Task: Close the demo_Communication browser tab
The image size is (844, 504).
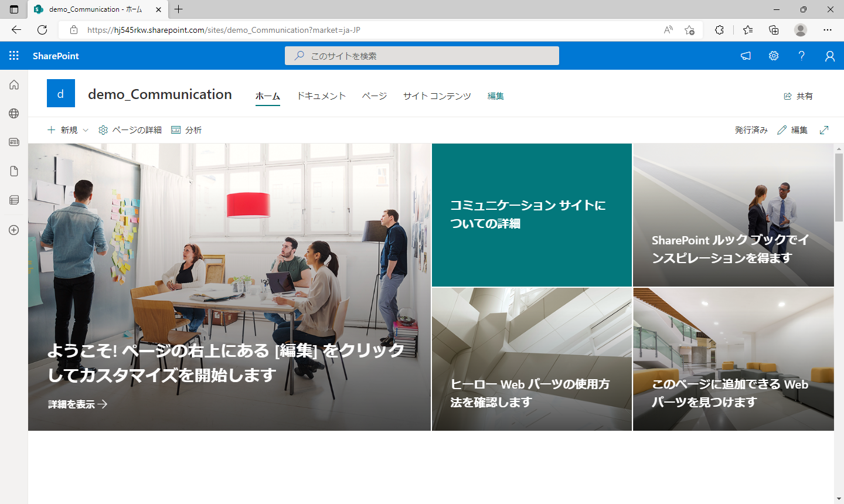Action: (158, 9)
